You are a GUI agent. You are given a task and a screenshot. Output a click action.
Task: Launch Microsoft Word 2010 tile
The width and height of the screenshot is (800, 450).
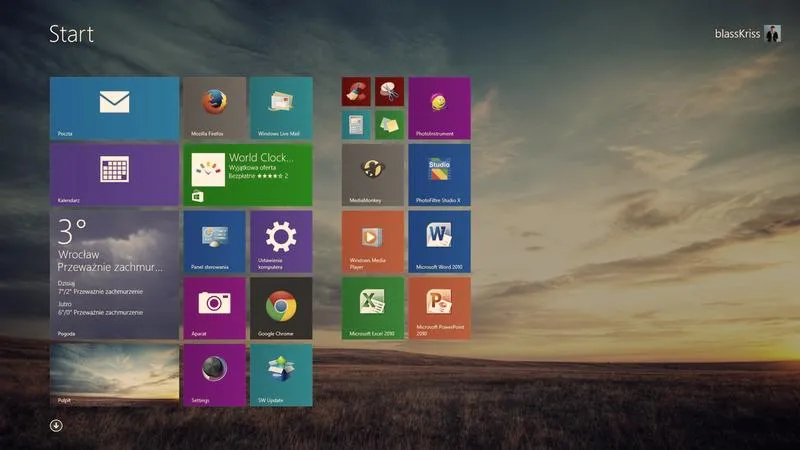click(x=439, y=242)
